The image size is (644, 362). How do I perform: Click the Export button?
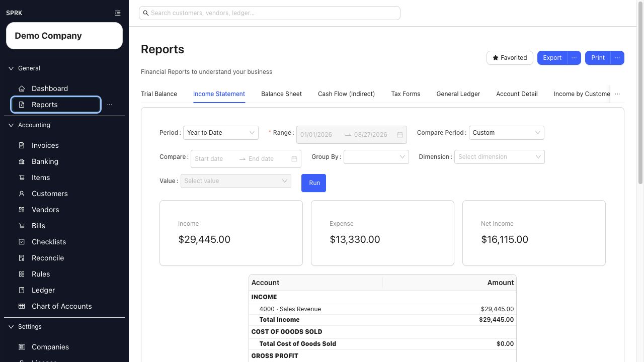pos(552,58)
